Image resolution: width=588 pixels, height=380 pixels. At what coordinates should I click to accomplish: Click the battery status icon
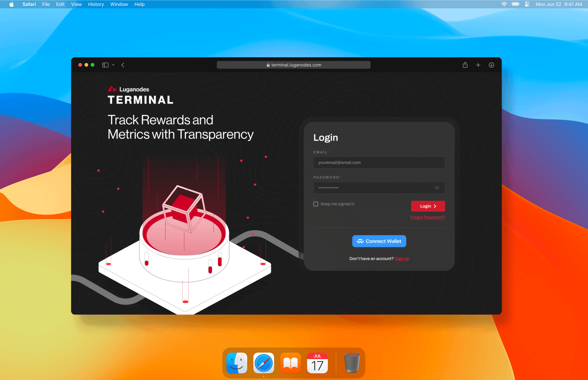pos(516,4)
